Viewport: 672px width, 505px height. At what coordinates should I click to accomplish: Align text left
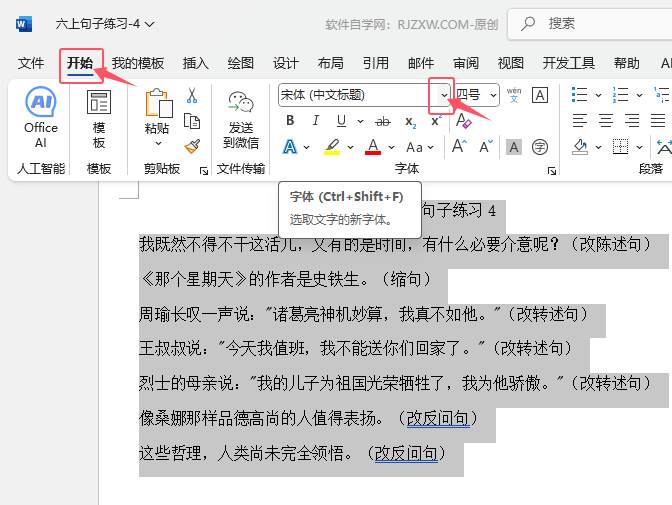580,120
